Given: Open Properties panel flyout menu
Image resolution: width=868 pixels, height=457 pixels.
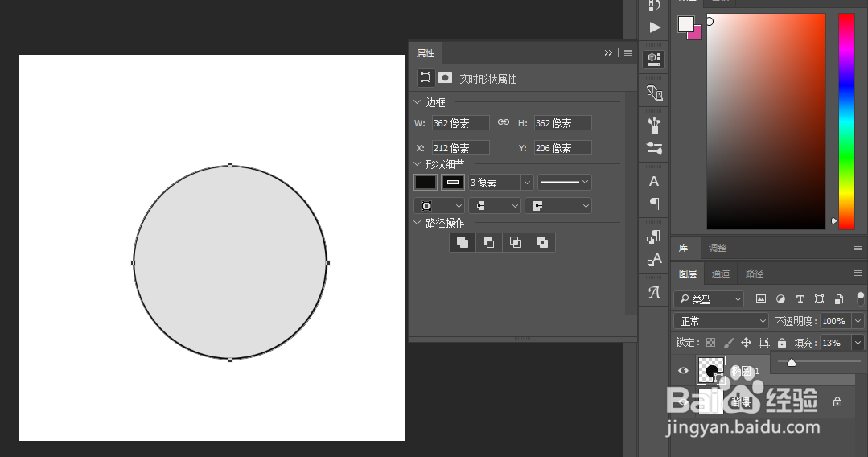Looking at the screenshot, I should (x=628, y=52).
